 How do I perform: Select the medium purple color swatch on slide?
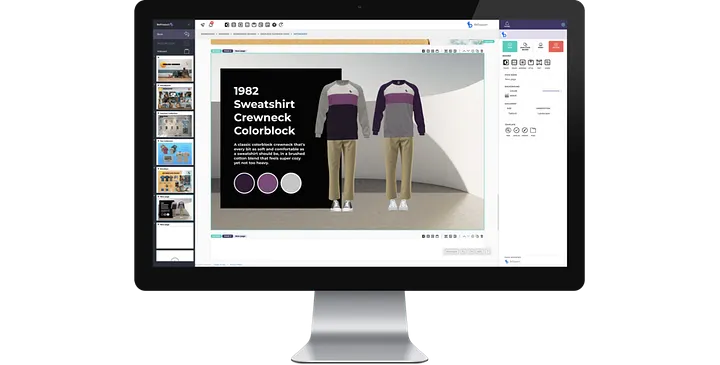click(268, 183)
